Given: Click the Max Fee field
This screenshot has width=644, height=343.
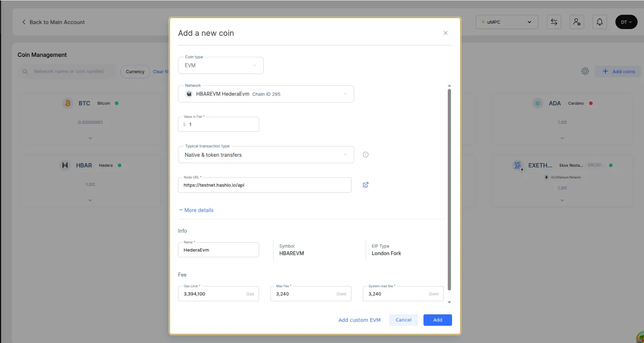Looking at the screenshot, I should [x=311, y=294].
